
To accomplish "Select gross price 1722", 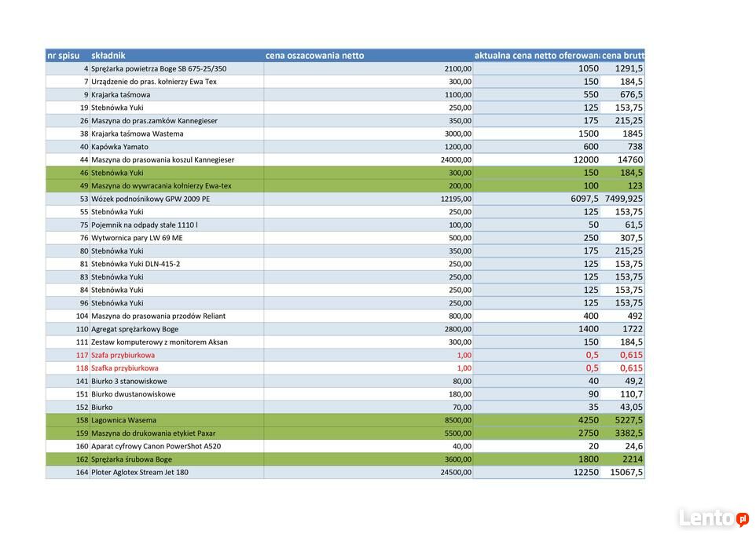I will [x=632, y=329].
